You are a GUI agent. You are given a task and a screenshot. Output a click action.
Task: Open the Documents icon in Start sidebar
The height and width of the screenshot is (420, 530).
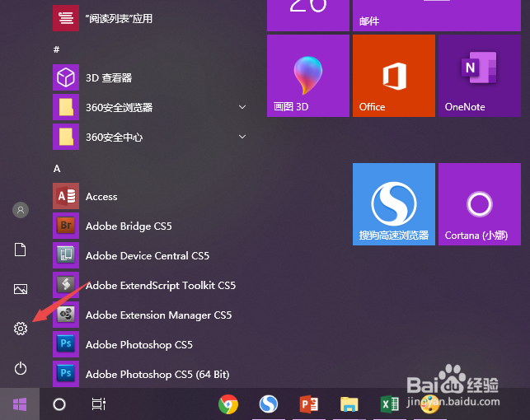(x=21, y=250)
